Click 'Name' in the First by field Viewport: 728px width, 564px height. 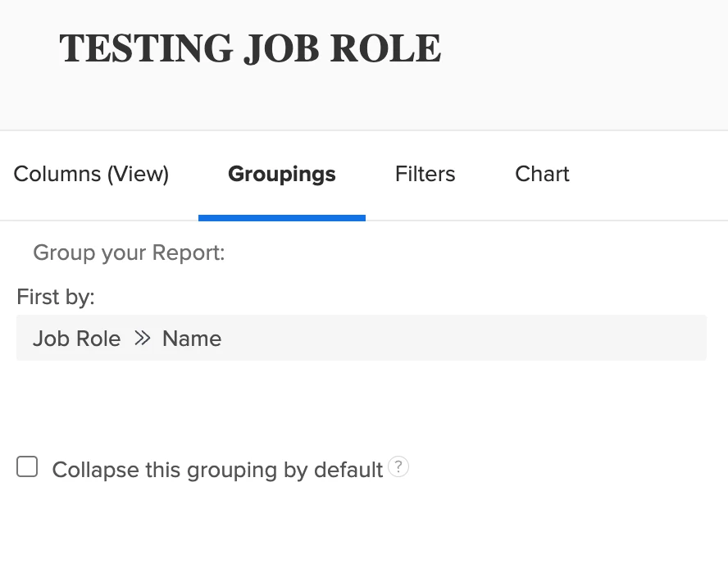(x=192, y=339)
